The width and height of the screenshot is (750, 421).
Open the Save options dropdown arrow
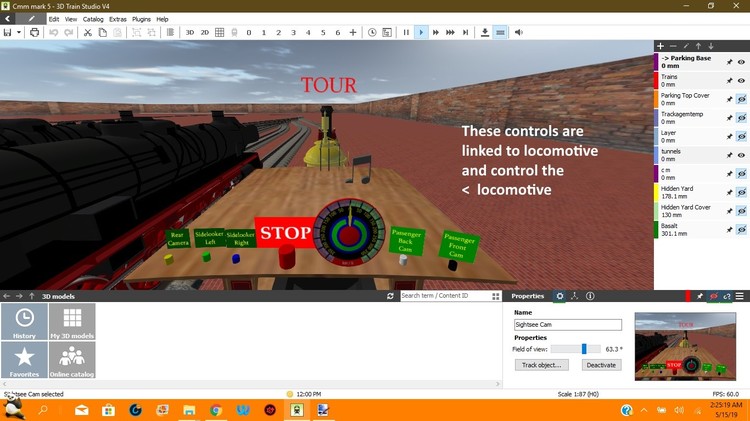19,33
